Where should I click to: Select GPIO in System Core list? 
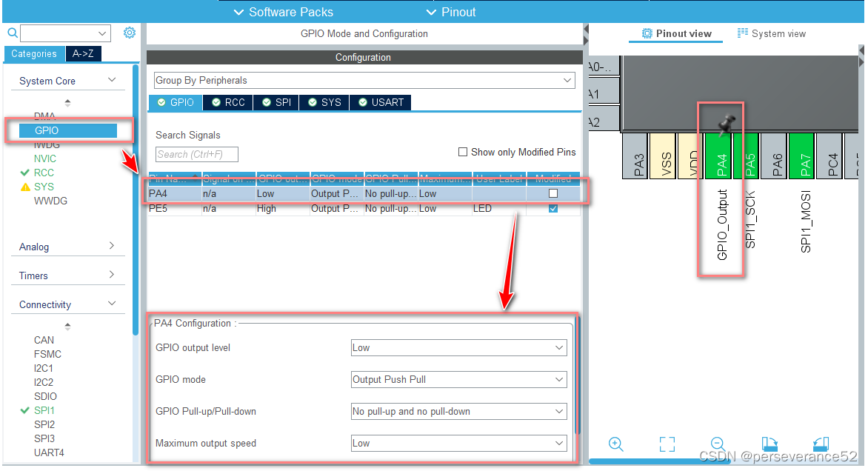[68, 130]
